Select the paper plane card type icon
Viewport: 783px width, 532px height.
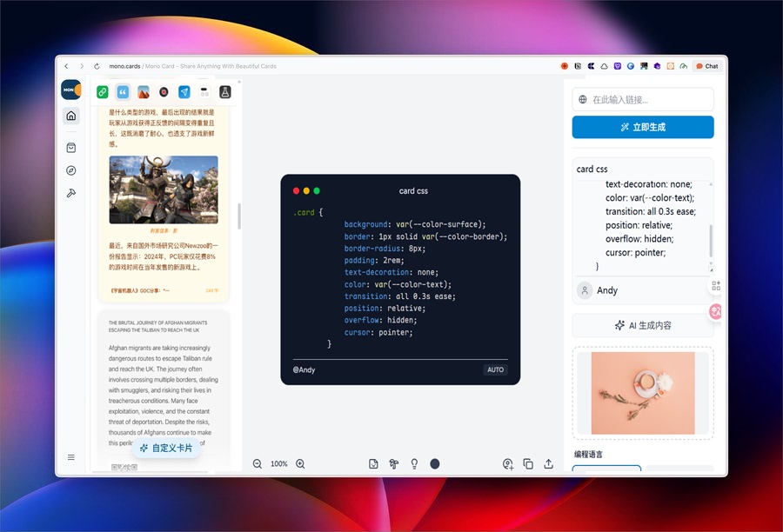coord(184,92)
